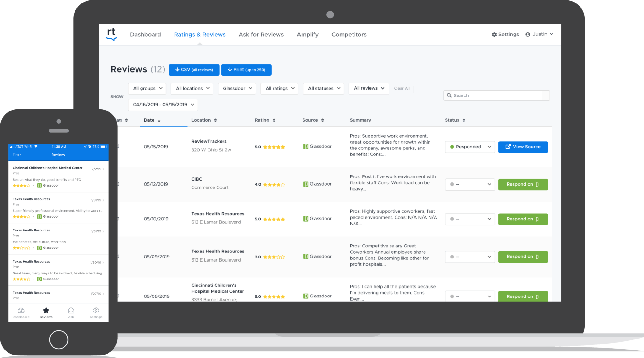Open Ask for Reviews tab
Screen dimensions: 644x358
pyautogui.click(x=261, y=35)
